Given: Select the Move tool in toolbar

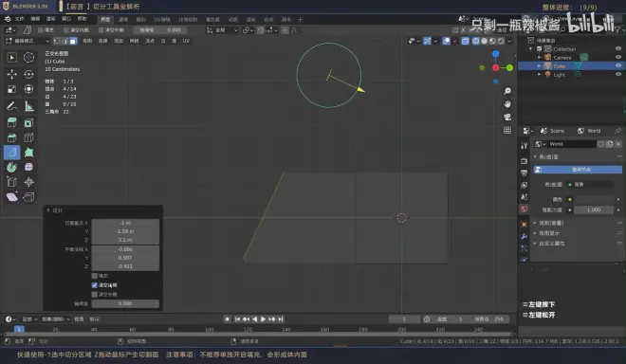Looking at the screenshot, I should (12, 74).
